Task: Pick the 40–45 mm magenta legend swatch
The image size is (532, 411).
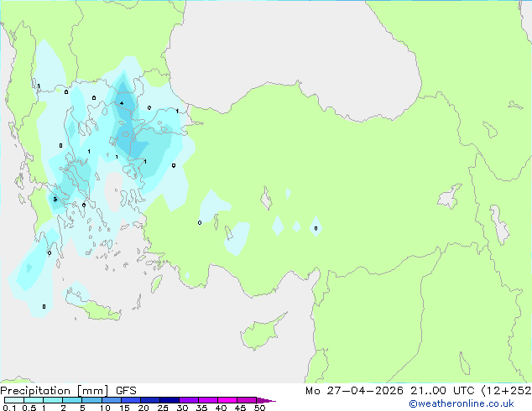Action: pyautogui.click(x=227, y=400)
